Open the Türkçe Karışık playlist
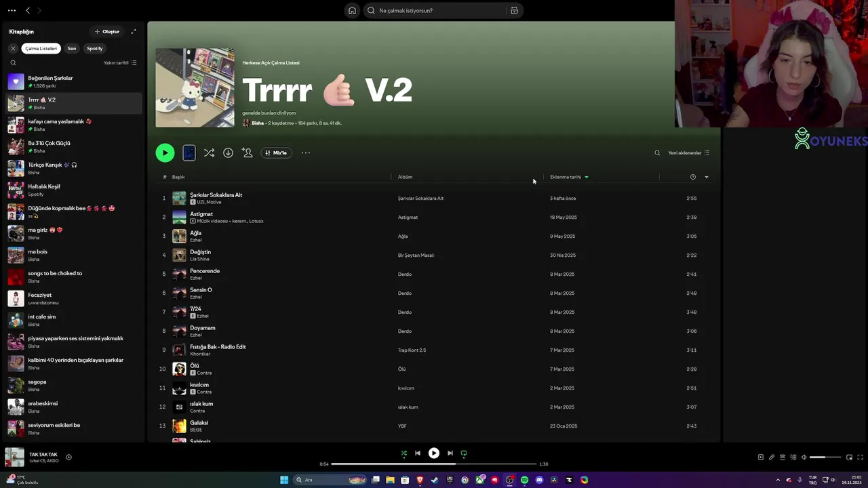Image resolution: width=868 pixels, height=488 pixels. point(74,168)
